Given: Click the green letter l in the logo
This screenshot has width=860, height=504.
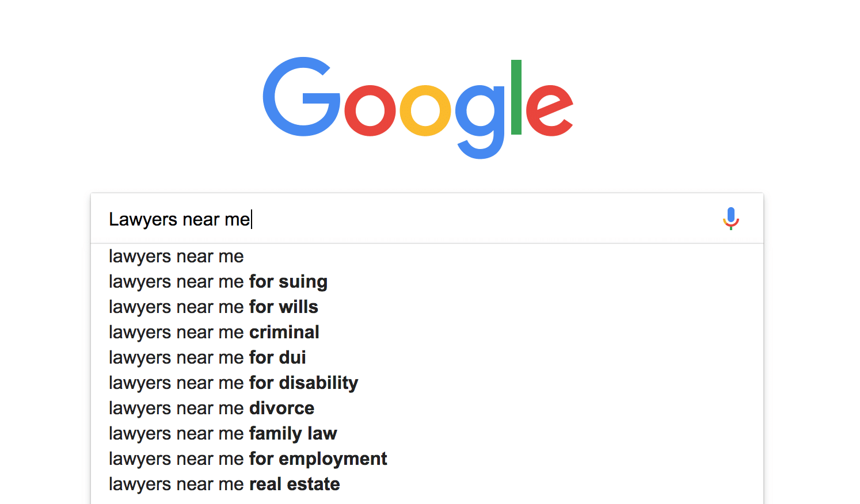Looking at the screenshot, I should point(516,97).
